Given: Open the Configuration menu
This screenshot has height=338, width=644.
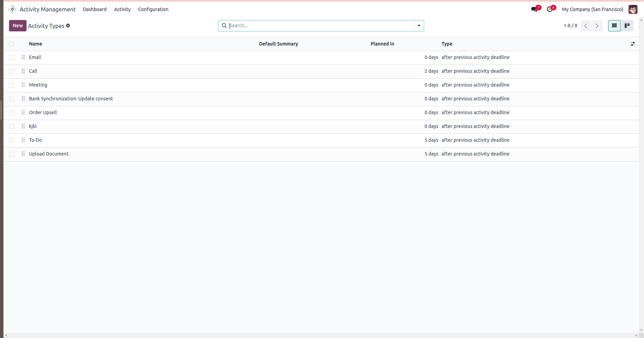Looking at the screenshot, I should point(153,9).
